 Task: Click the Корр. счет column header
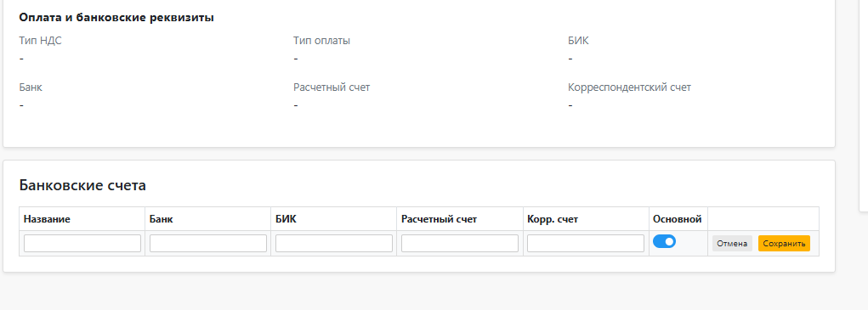553,219
